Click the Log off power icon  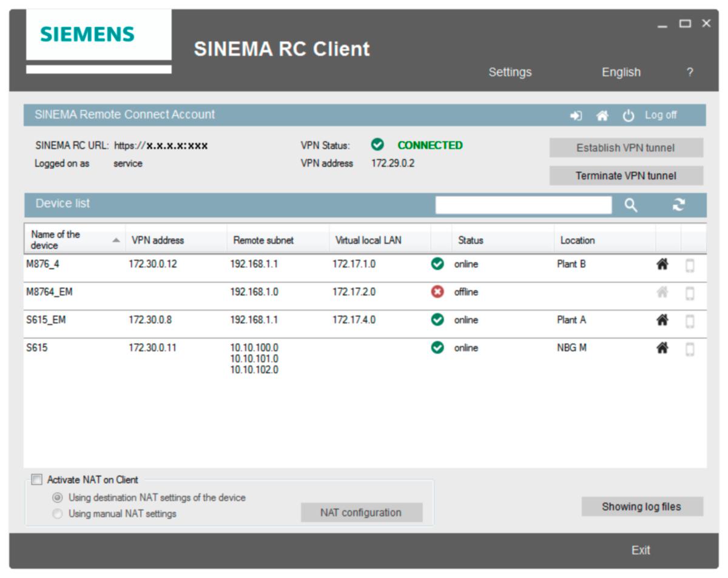[x=629, y=115]
